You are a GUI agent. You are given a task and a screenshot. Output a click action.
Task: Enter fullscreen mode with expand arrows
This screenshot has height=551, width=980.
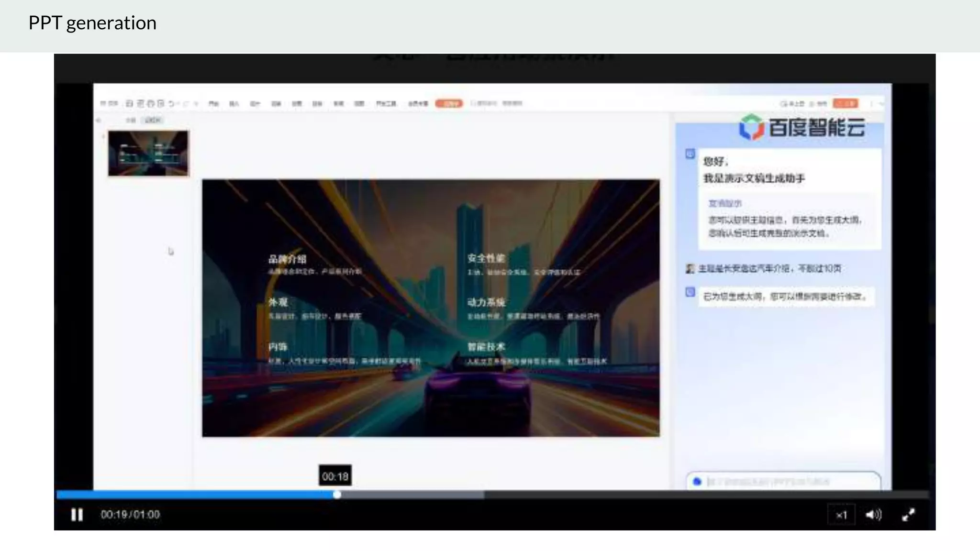[x=908, y=515]
